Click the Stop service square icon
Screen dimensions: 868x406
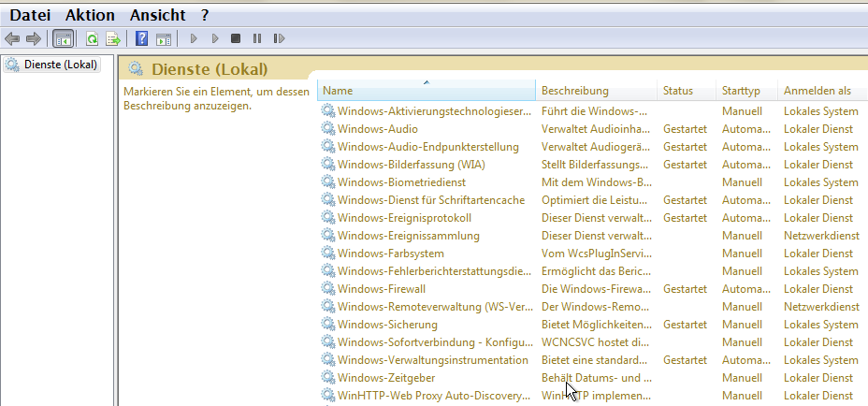coord(236,38)
